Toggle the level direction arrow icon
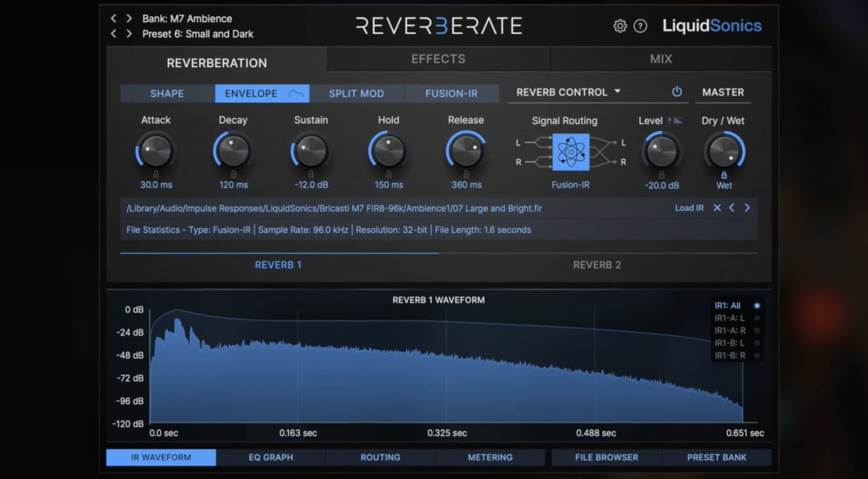This screenshot has width=868, height=479. point(670,121)
